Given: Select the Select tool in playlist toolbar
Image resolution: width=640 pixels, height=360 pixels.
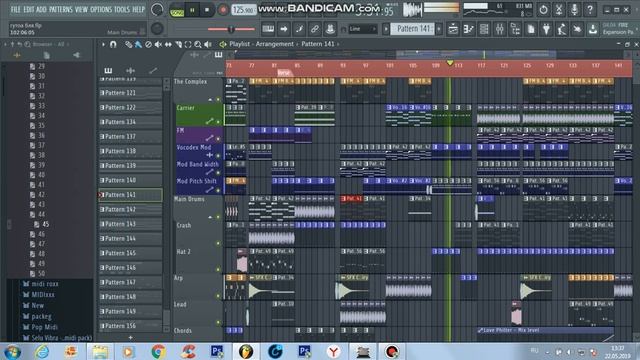Looking at the screenshot, I should point(188,44).
